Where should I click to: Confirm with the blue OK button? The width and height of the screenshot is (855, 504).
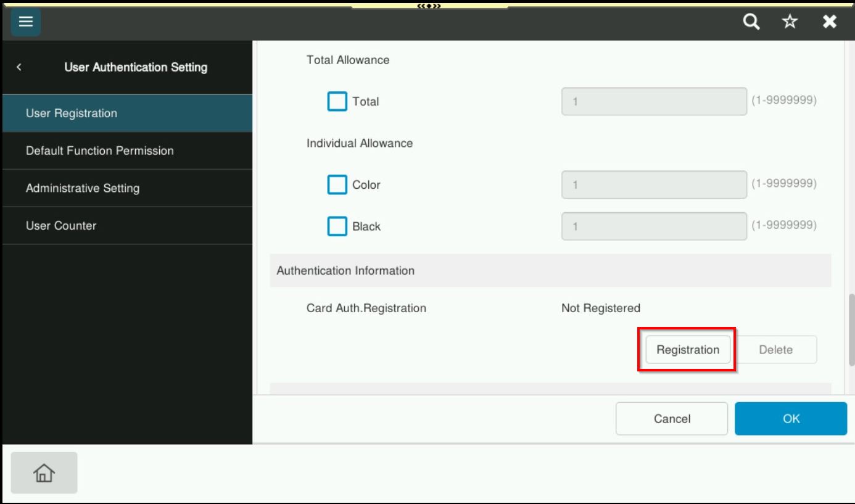(790, 419)
